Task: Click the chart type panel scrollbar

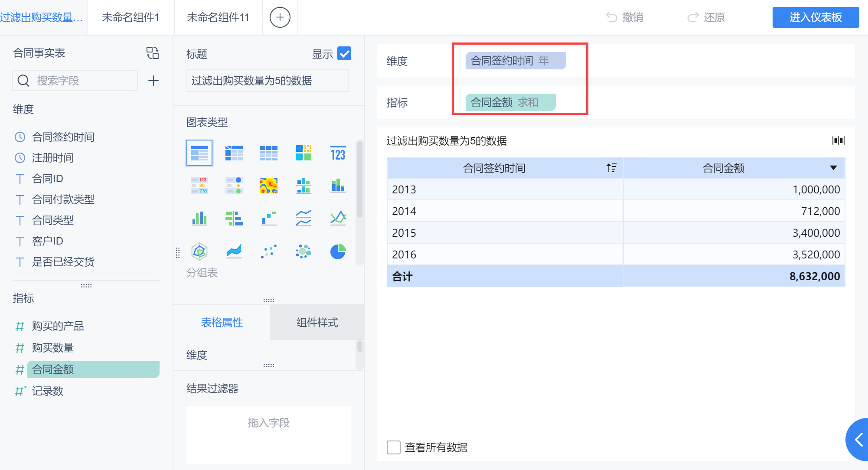Action: 359,180
